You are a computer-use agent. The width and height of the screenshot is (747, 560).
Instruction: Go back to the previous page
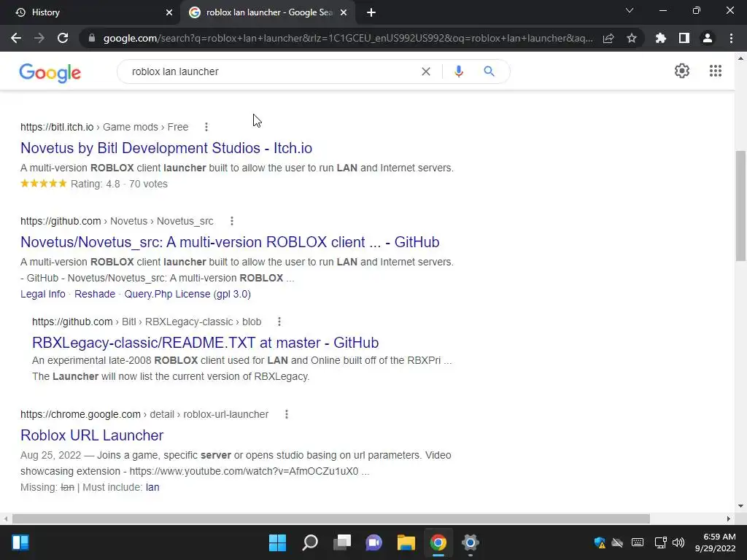point(16,38)
